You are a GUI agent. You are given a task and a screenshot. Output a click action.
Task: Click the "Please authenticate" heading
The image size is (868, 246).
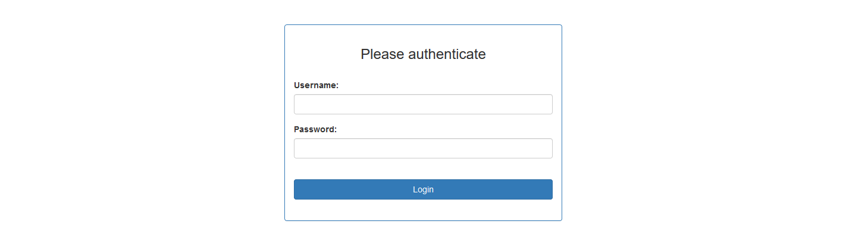[x=423, y=54]
